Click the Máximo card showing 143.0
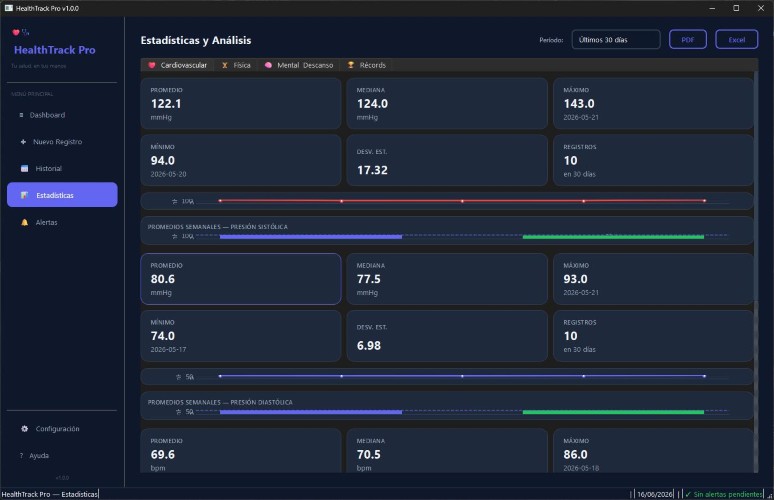 click(x=653, y=103)
